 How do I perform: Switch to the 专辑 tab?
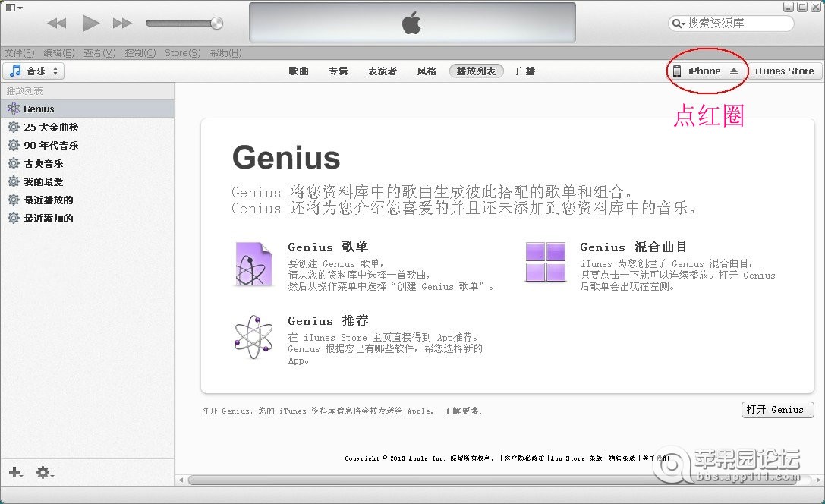click(338, 71)
